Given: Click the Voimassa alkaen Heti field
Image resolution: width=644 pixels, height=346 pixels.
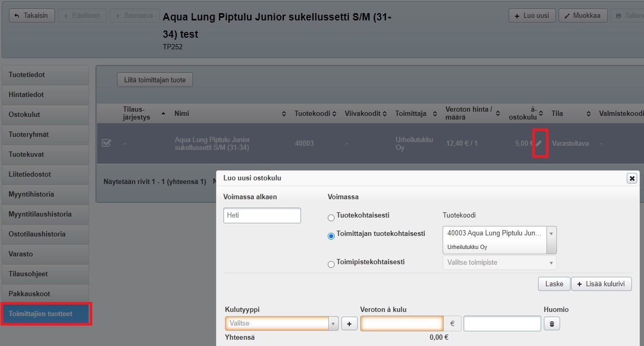Looking at the screenshot, I should pos(262,215).
